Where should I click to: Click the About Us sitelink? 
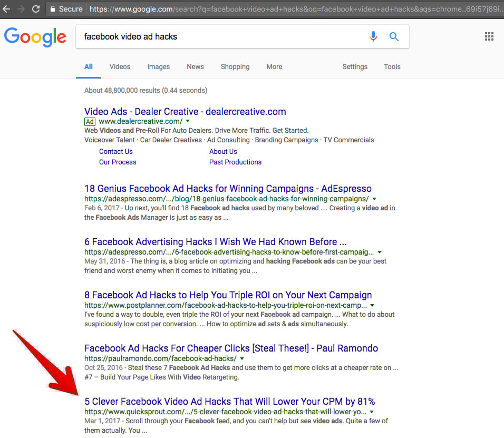(223, 151)
